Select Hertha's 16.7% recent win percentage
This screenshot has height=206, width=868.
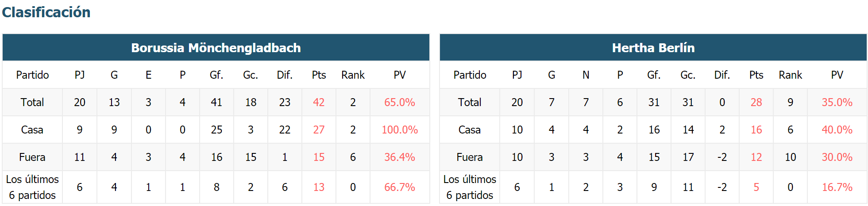coord(837,187)
